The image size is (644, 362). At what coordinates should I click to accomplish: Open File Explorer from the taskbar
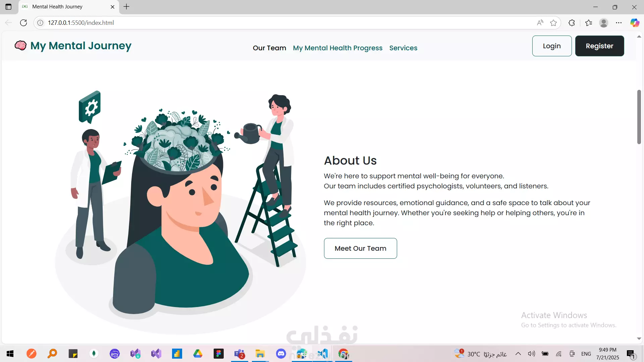(260, 354)
